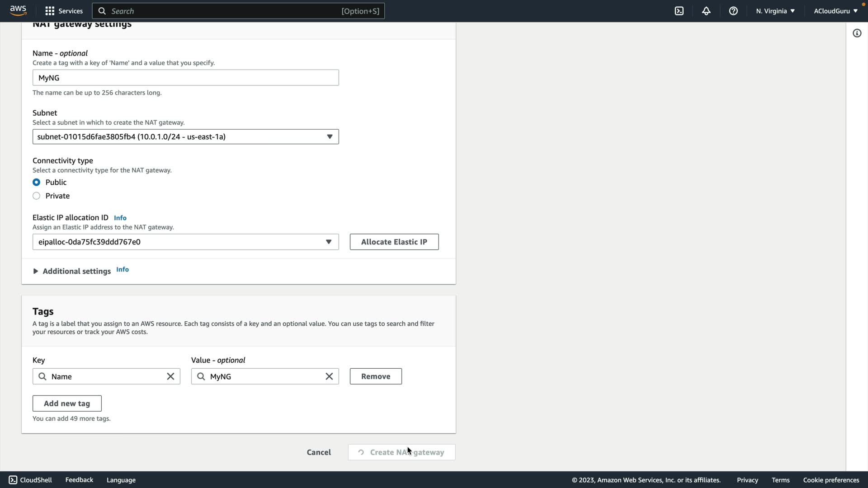Clear the MyNG tag value field

pyautogui.click(x=329, y=376)
